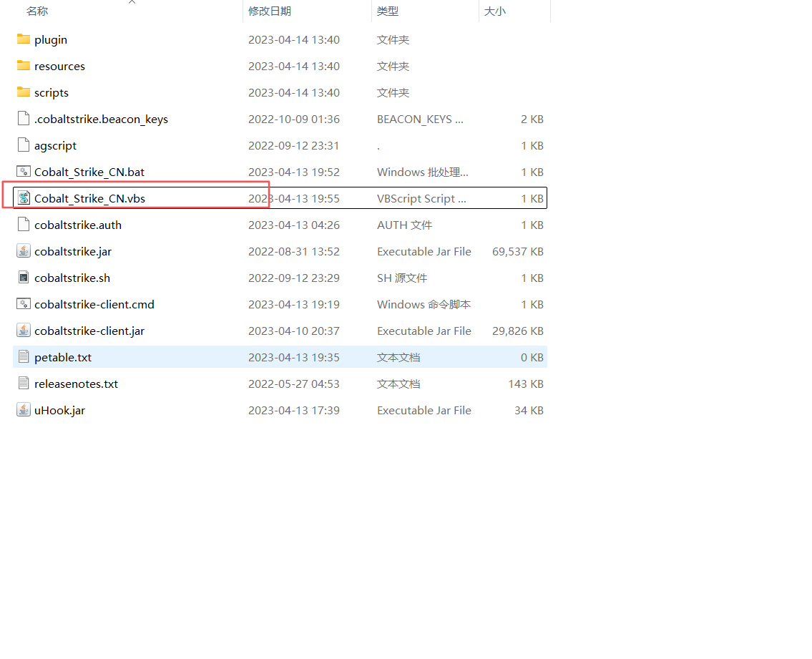Viewport: 812px width, 659px height.
Task: Click the plugin folder icon
Action: coord(24,39)
